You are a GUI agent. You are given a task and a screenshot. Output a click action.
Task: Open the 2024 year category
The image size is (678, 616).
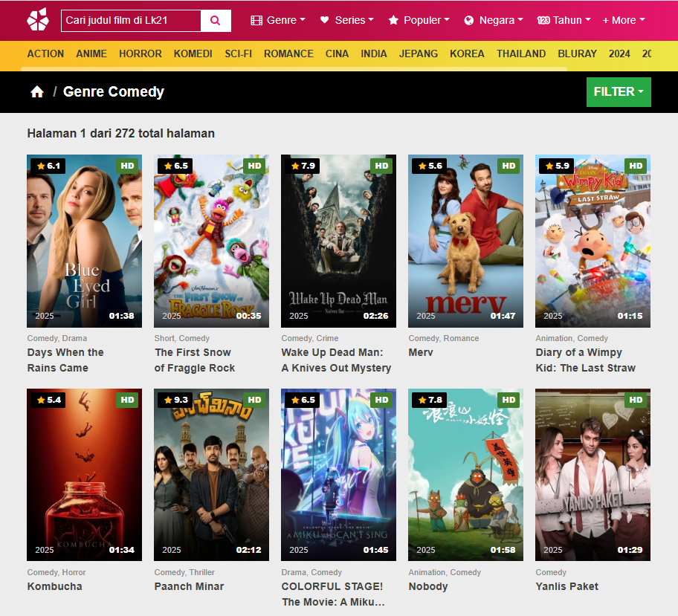(x=619, y=54)
